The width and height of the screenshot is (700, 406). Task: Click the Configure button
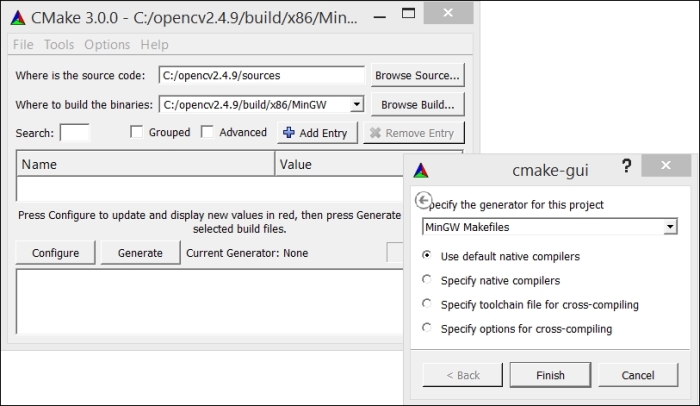(55, 253)
